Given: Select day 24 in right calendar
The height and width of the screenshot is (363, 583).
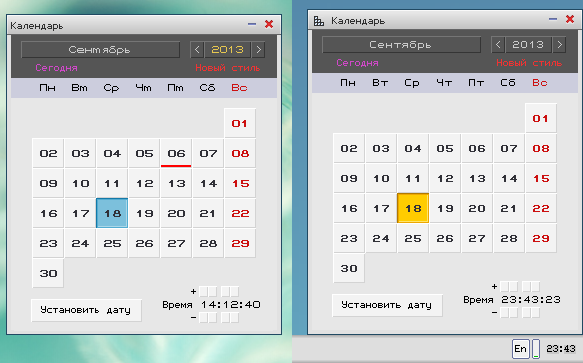Looking at the screenshot, I should click(x=381, y=238).
